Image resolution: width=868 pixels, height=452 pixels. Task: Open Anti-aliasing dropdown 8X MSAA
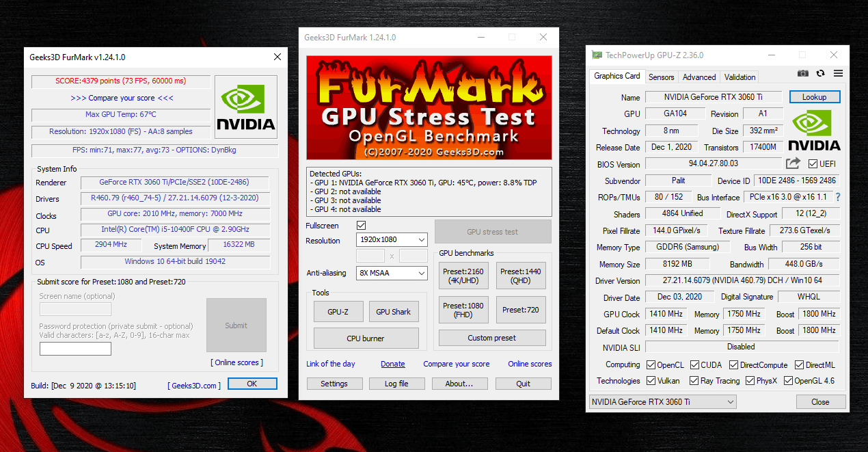pos(392,273)
